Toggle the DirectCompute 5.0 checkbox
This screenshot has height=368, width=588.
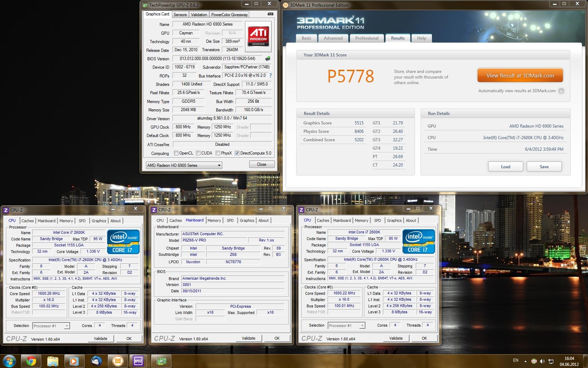click(237, 153)
